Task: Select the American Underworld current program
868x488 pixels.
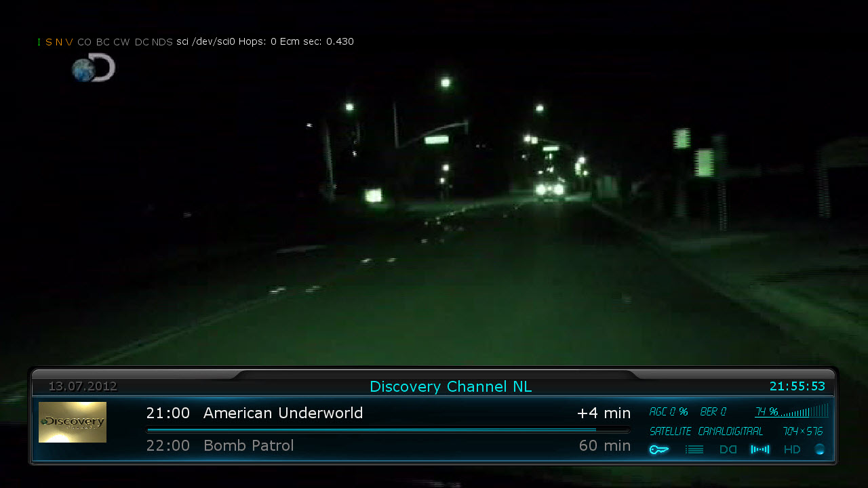Action: coord(283,413)
